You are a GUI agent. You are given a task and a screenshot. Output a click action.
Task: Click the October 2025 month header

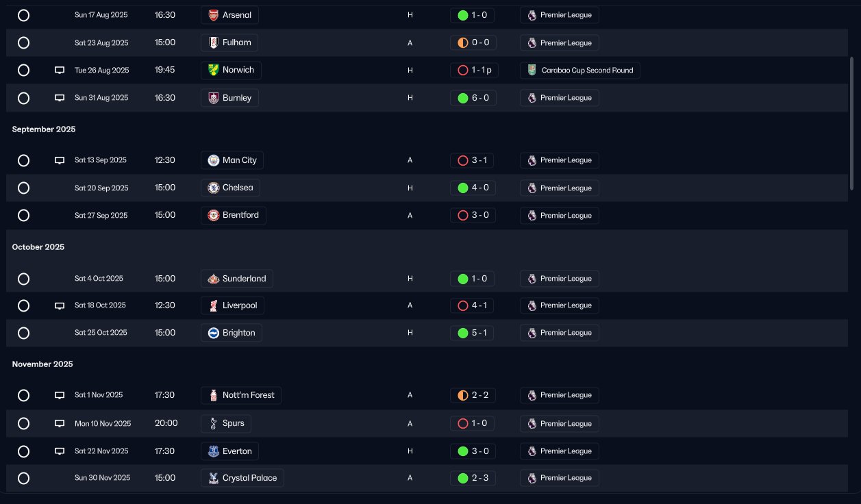point(38,247)
